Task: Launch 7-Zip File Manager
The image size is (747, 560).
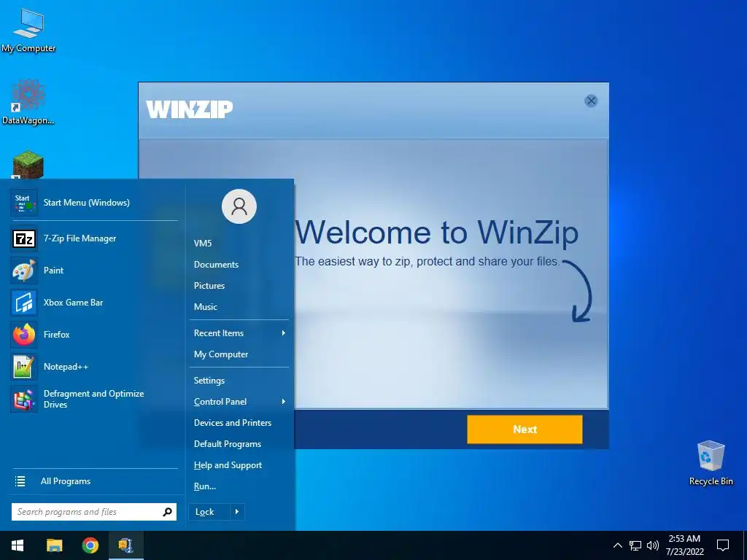Action: (x=94, y=238)
